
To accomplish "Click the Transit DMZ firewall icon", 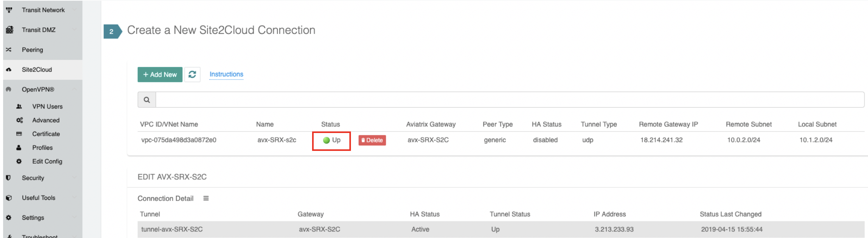I will (9, 30).
